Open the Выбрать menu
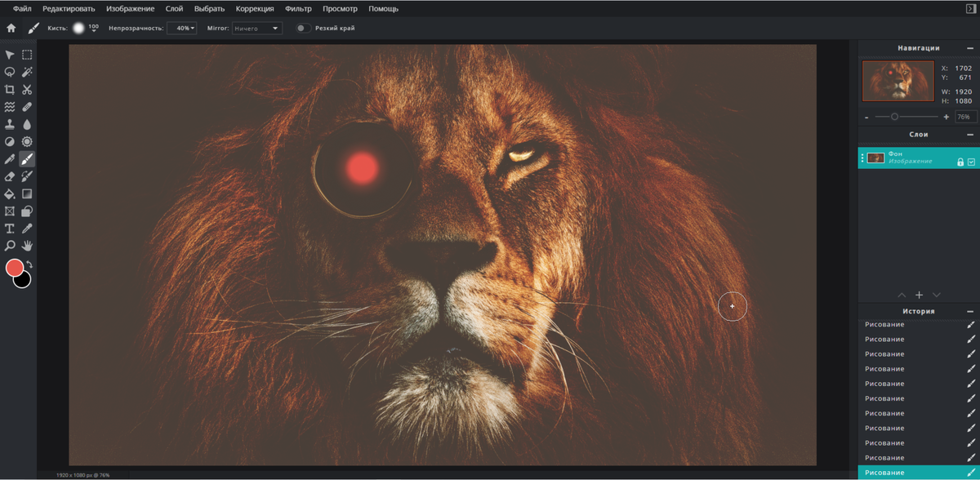The height and width of the screenshot is (480, 980). pos(209,8)
